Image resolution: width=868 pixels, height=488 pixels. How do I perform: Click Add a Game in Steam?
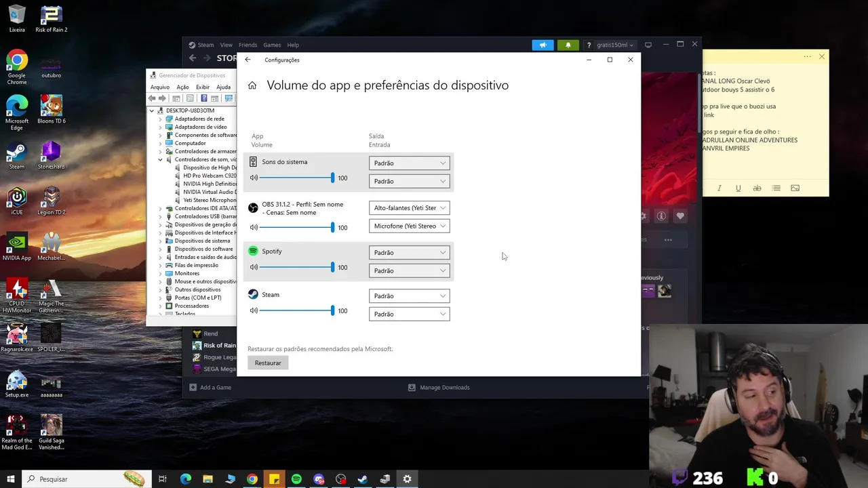pyautogui.click(x=210, y=387)
